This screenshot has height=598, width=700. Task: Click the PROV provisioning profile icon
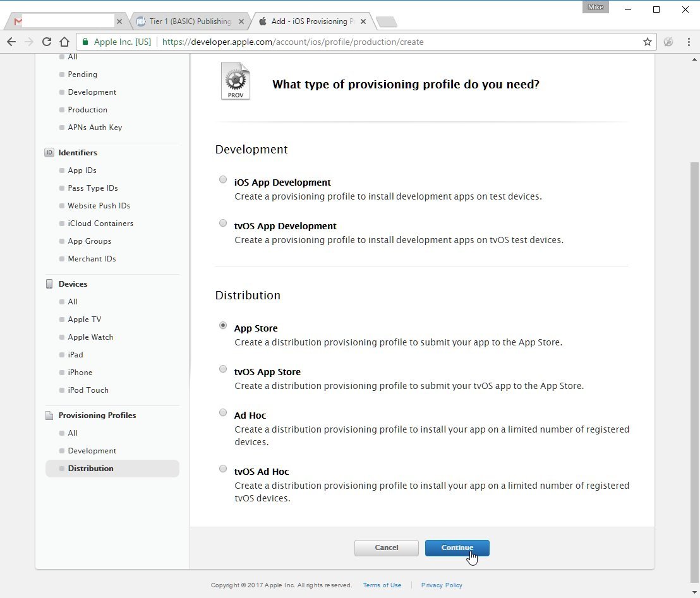coord(236,81)
